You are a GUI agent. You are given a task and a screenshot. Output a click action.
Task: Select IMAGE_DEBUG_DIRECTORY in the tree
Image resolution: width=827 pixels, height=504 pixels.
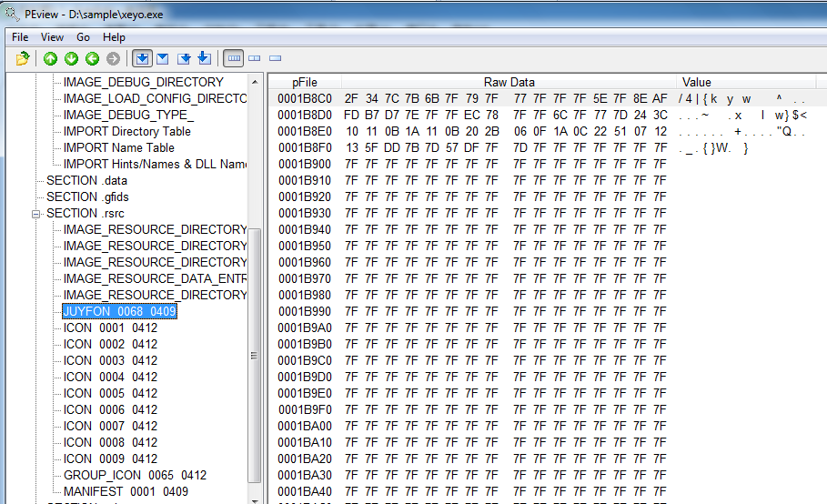(x=144, y=82)
